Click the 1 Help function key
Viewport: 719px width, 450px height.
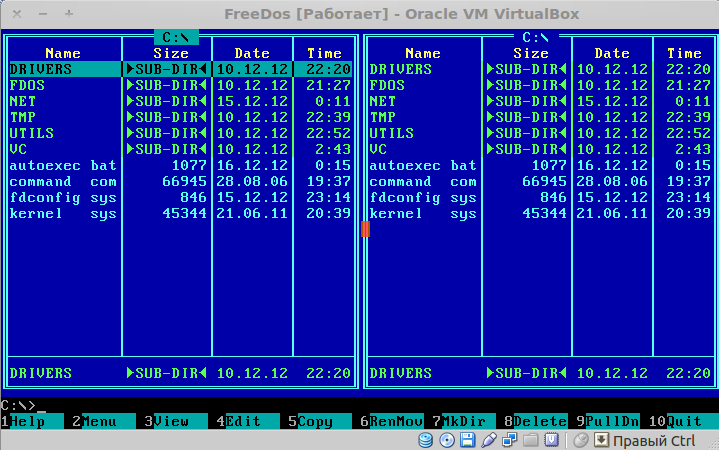click(x=32, y=421)
